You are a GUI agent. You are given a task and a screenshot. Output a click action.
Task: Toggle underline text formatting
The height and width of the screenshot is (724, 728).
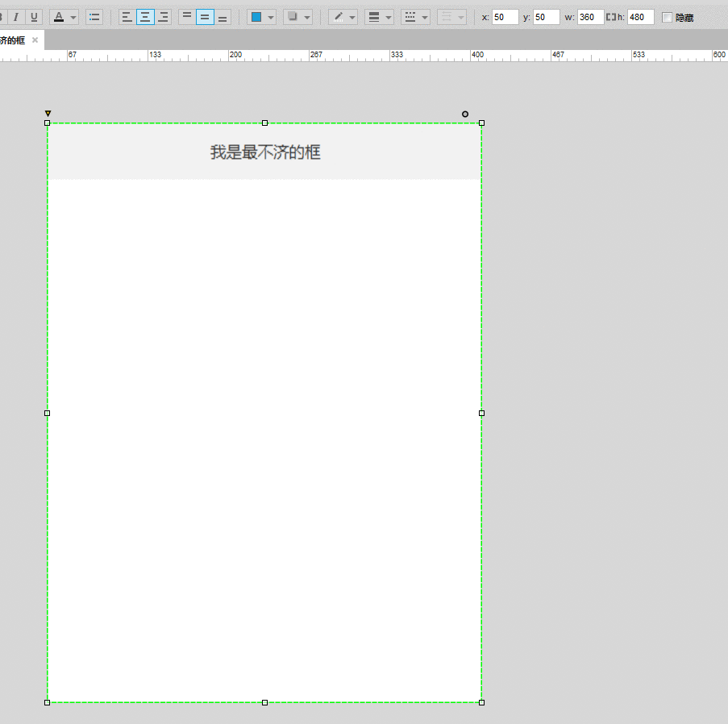point(34,17)
